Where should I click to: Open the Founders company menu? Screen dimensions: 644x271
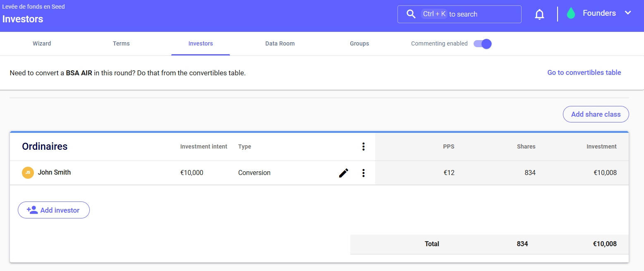599,13
